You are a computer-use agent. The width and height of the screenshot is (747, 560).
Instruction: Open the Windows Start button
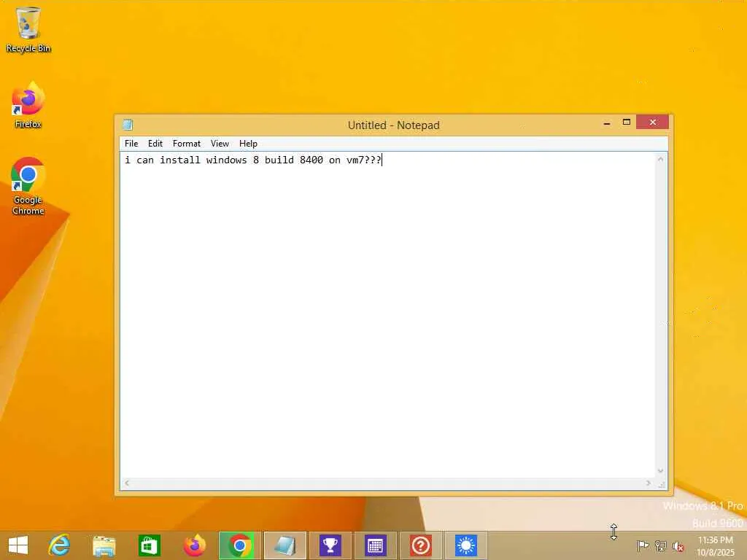pos(18,545)
